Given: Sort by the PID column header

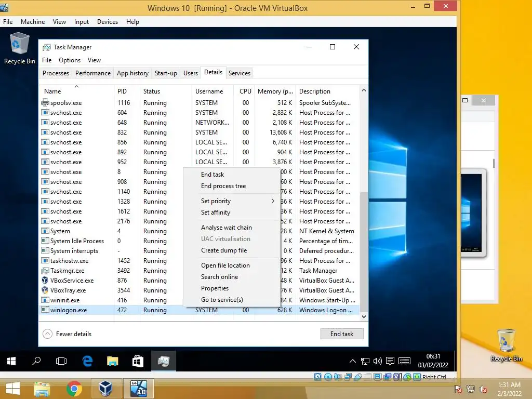Looking at the screenshot, I should tap(127, 91).
